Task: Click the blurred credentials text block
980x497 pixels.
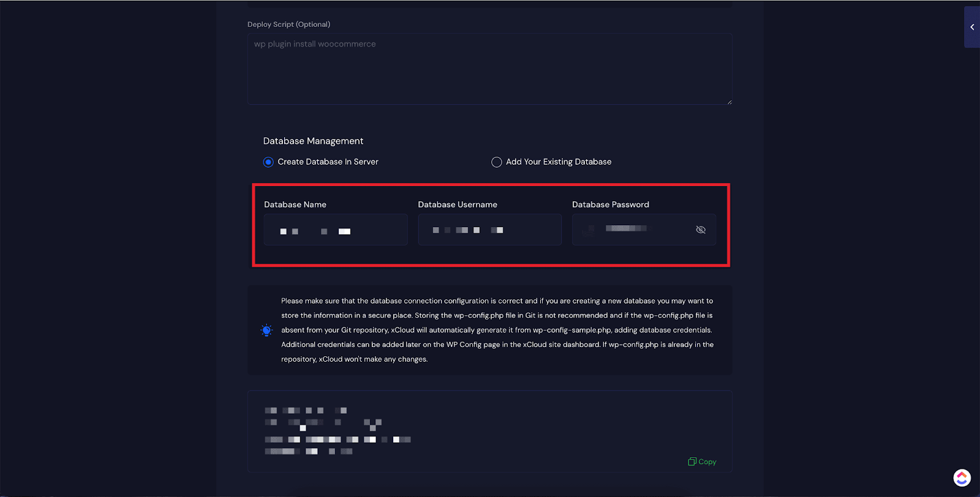Action: (337, 431)
